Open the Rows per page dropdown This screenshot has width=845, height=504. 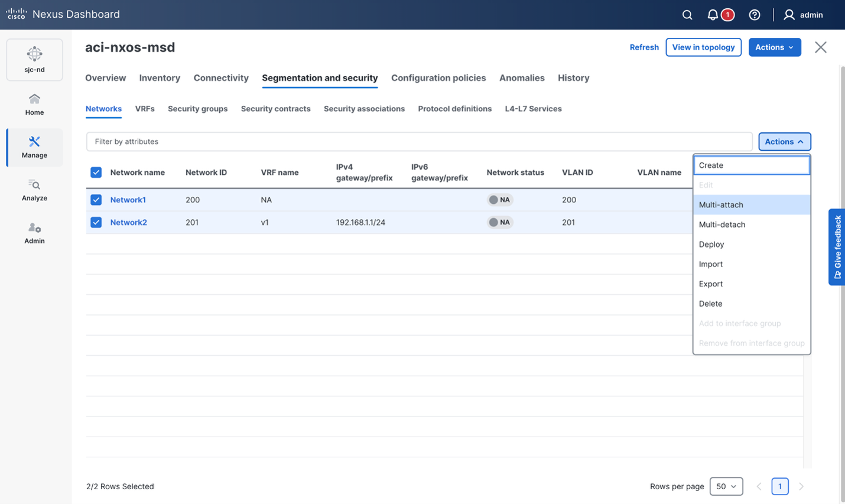(x=726, y=486)
